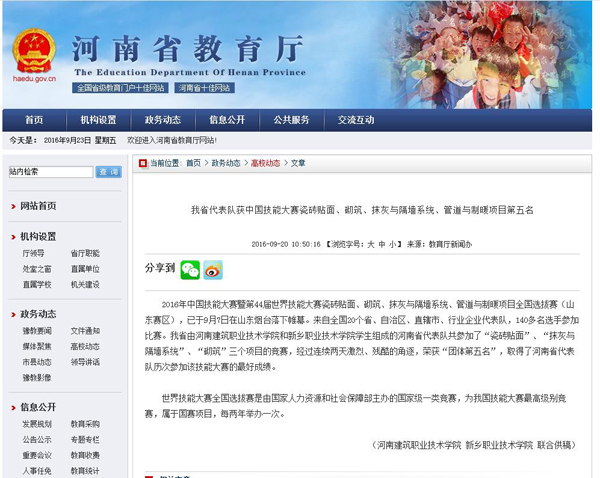Click red arrow beside 政务动态 sidebar heading
600x478 pixels.
point(12,314)
